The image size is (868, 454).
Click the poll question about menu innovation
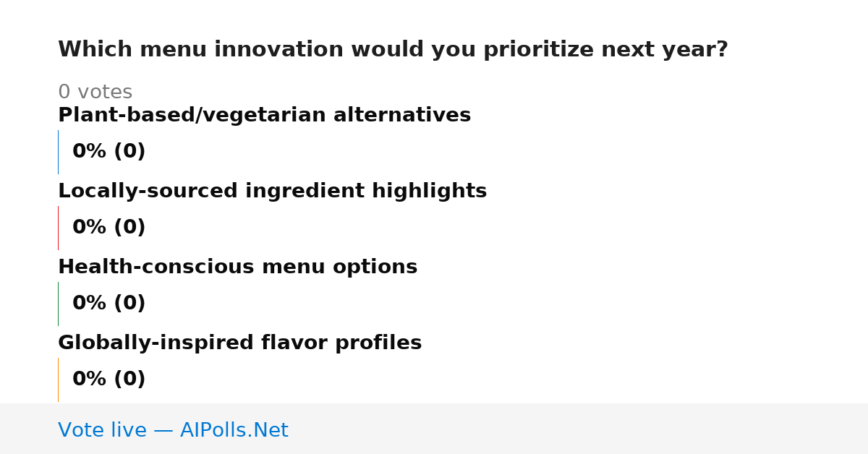coord(393,50)
